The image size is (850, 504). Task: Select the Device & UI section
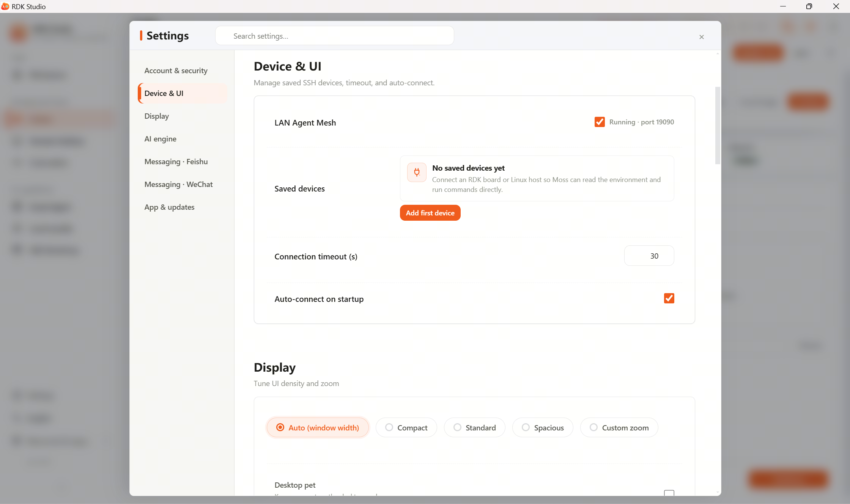[x=183, y=93]
